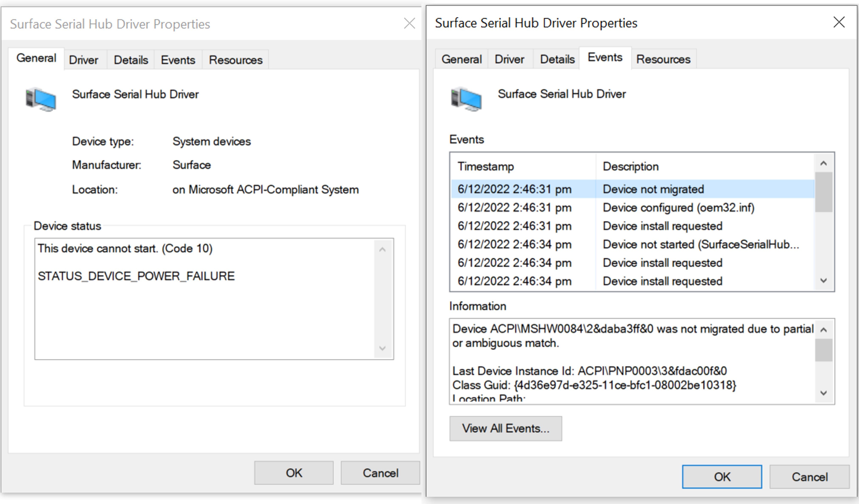This screenshot has width=859, height=504.
Task: Select the 'Device configured (oem32.inf)' event
Action: click(x=633, y=208)
